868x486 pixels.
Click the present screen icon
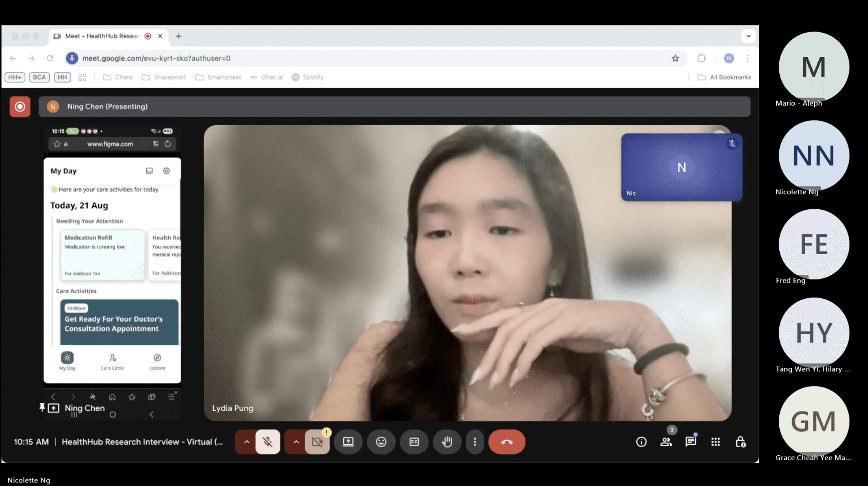348,442
